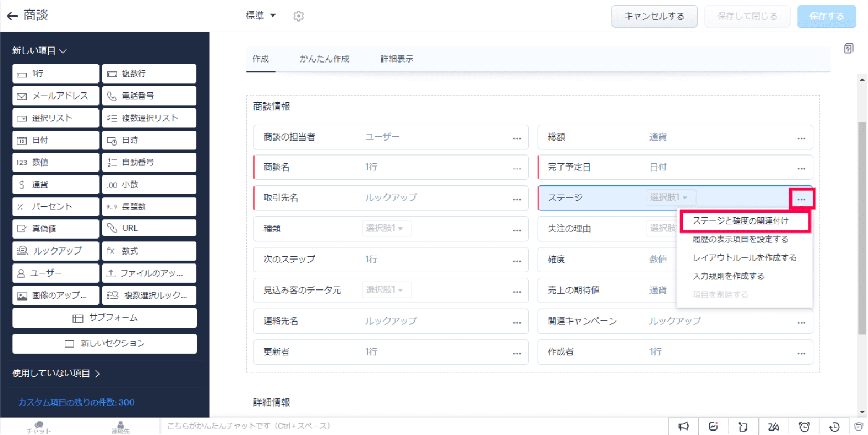The image size is (868, 435).
Task: Add a パーセント field
Action: (56, 206)
